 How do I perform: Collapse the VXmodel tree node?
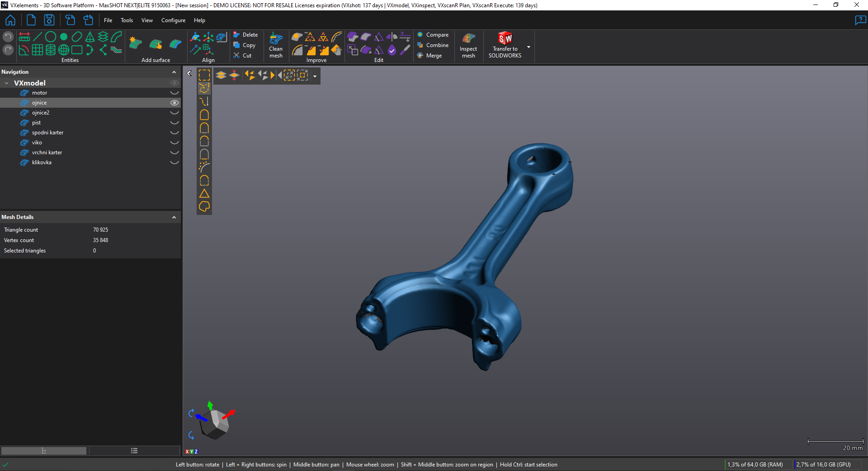point(7,83)
